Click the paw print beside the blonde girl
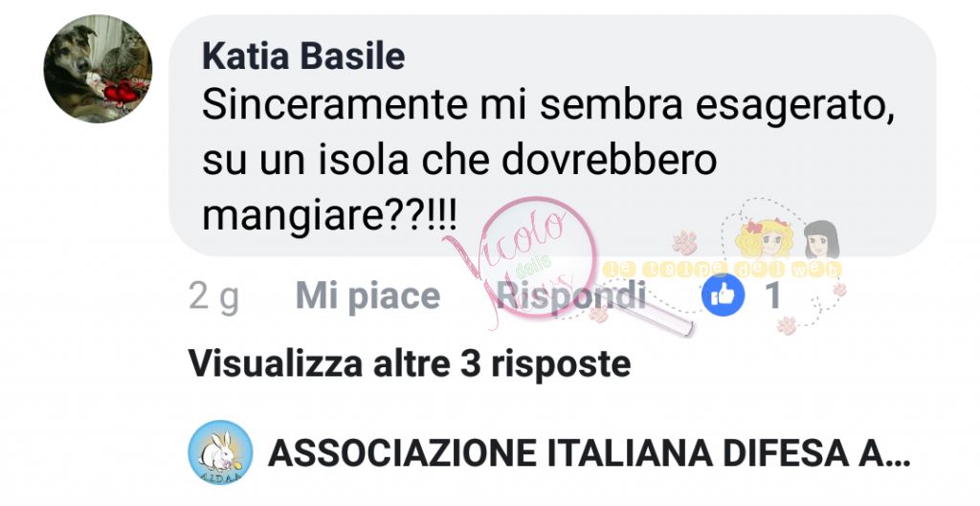980x506 pixels. [x=685, y=242]
